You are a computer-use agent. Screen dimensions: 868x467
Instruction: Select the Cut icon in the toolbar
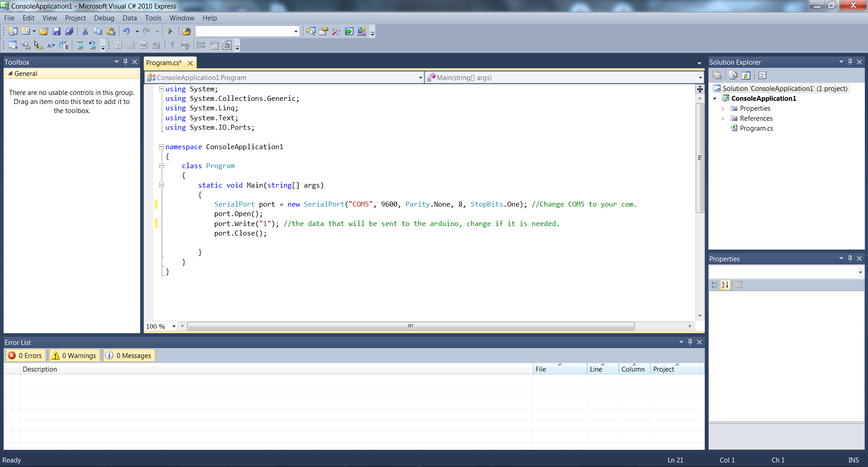click(x=85, y=31)
